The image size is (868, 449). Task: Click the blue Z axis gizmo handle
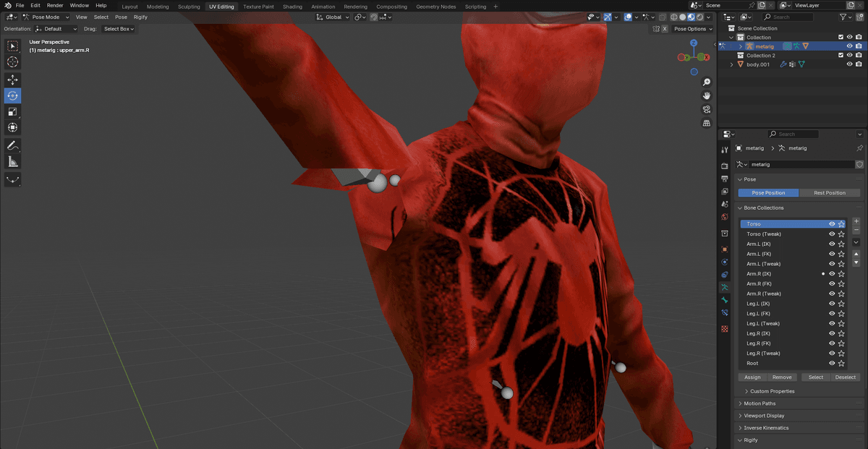click(x=693, y=43)
